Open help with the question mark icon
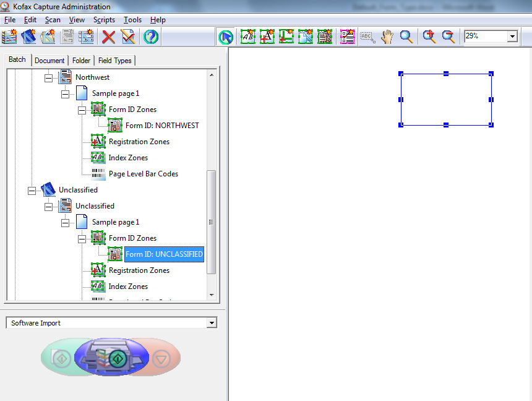532x401 pixels. [151, 37]
